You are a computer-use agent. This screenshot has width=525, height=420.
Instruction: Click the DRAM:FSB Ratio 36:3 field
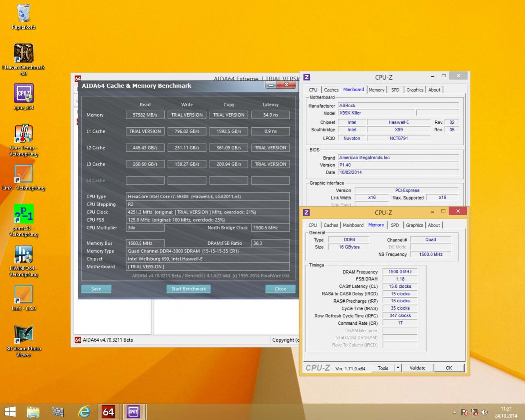coord(271,243)
